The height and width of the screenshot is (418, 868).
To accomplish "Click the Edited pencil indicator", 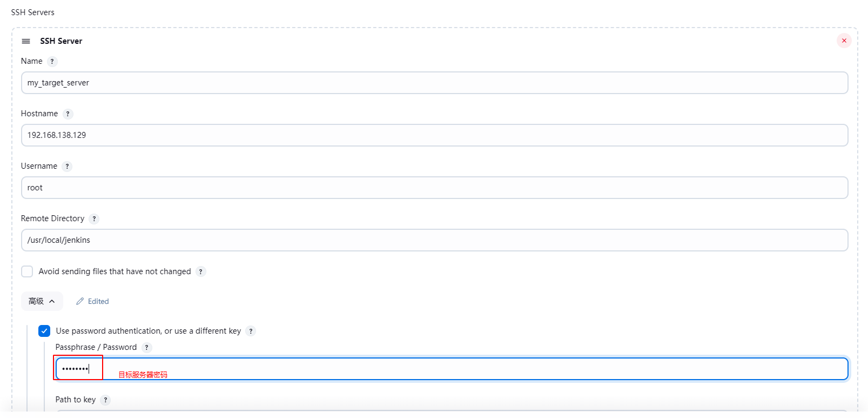I will click(x=92, y=301).
